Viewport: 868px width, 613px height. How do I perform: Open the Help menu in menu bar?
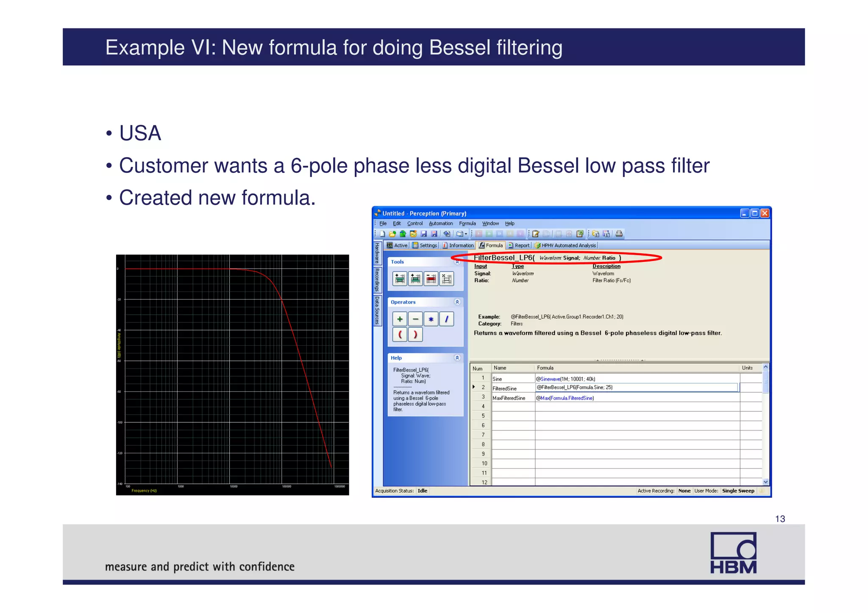tap(509, 224)
